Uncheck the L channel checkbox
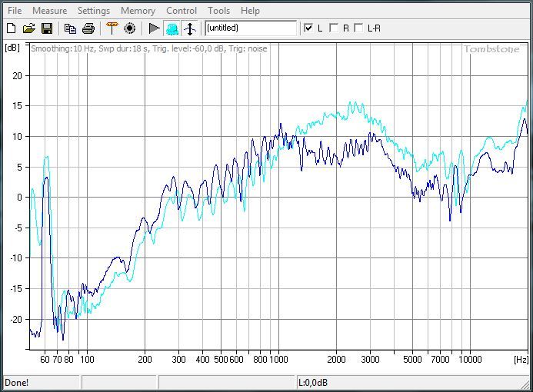Viewport: 533px width, 392px height. tap(309, 28)
